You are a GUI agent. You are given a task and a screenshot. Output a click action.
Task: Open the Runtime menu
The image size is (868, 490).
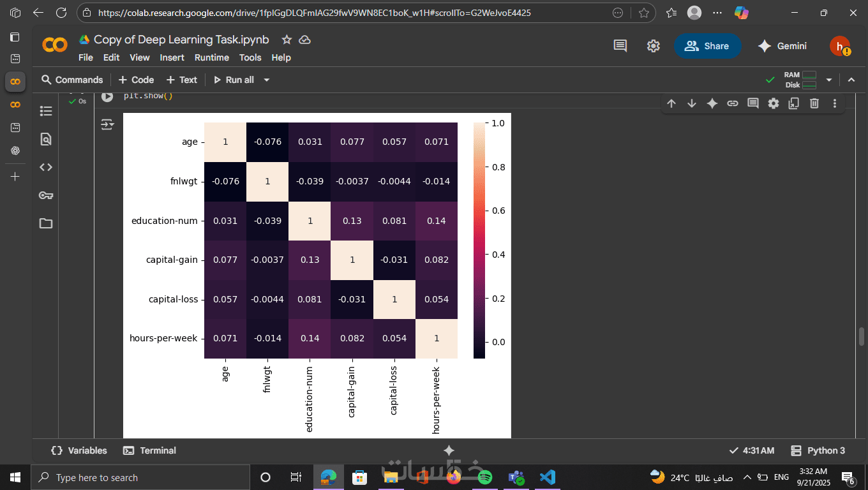tap(212, 57)
